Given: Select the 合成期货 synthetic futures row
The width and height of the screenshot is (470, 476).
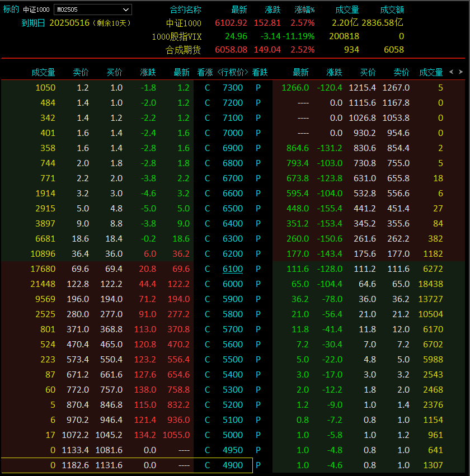Looking at the screenshot, I should coord(183,50).
